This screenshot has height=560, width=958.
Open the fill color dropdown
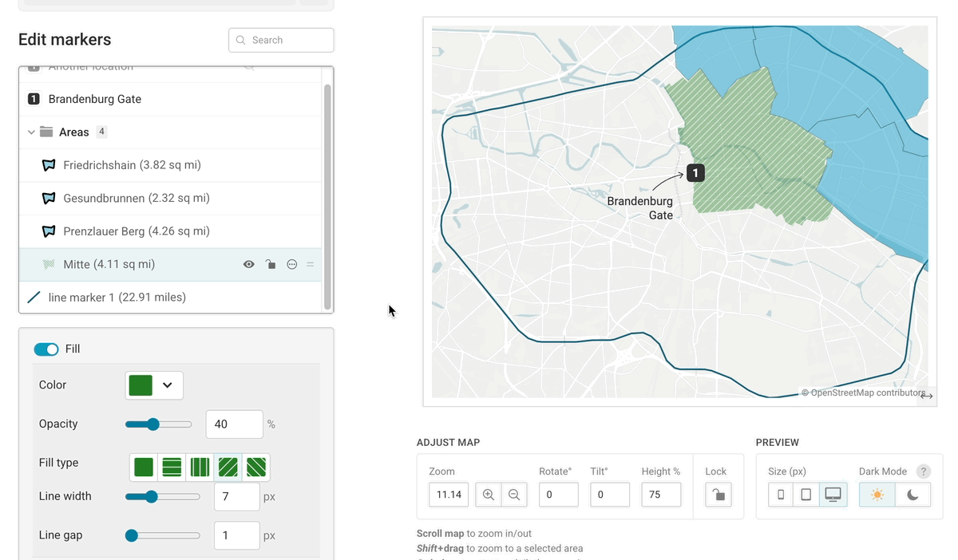[154, 385]
